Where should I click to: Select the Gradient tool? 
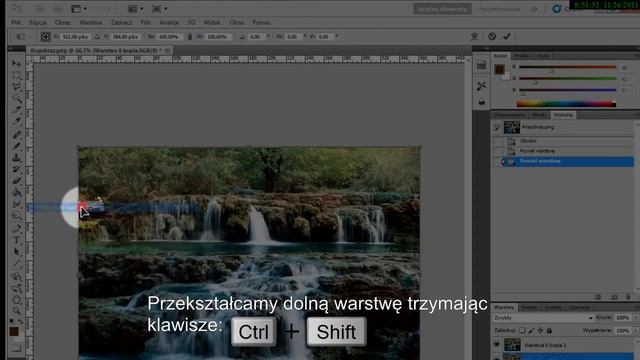16,192
